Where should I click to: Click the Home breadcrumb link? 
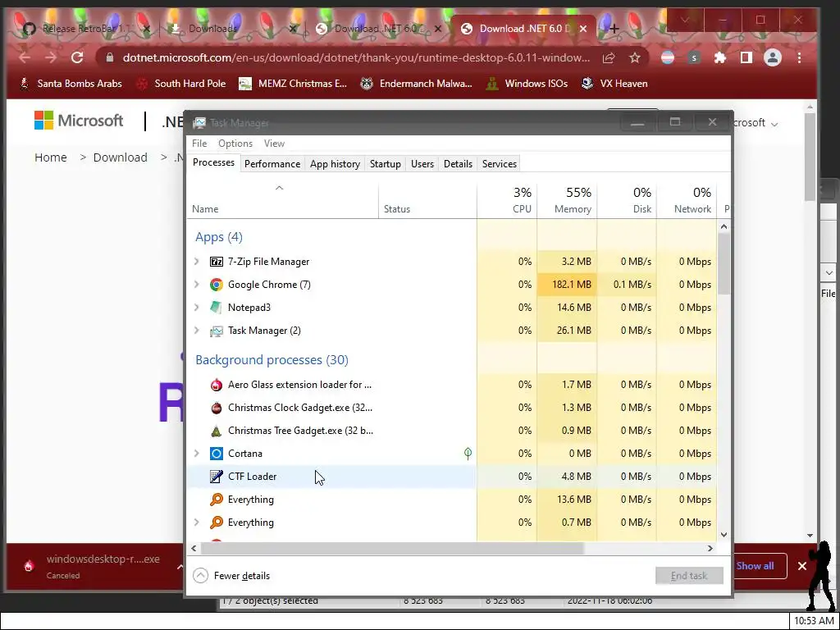51,157
